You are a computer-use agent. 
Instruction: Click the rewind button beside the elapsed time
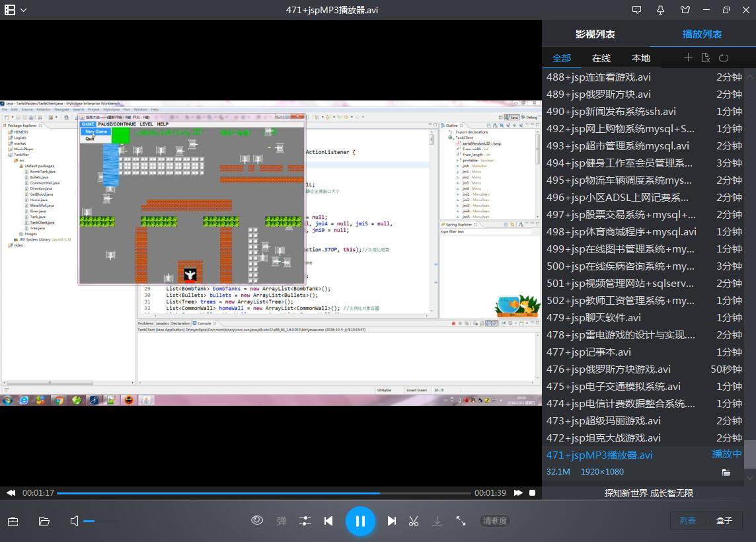pos(11,493)
